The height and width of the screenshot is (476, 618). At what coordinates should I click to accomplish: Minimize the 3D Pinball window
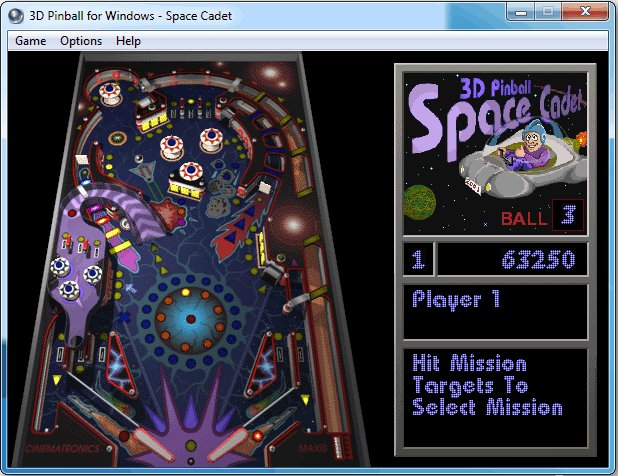(x=521, y=13)
